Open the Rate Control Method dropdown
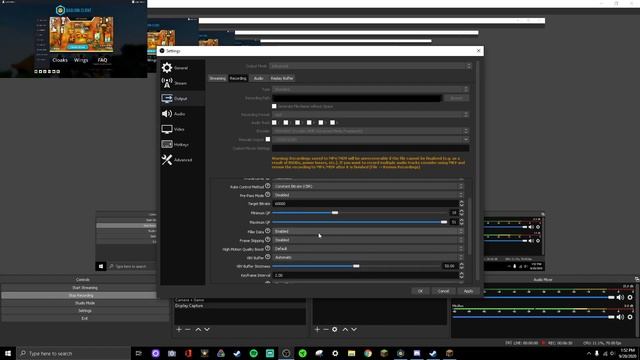 (368, 186)
